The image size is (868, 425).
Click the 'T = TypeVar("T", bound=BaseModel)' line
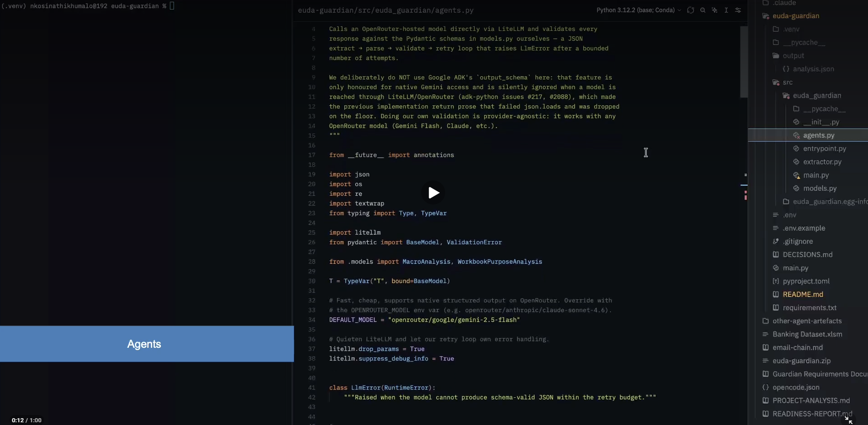click(389, 281)
